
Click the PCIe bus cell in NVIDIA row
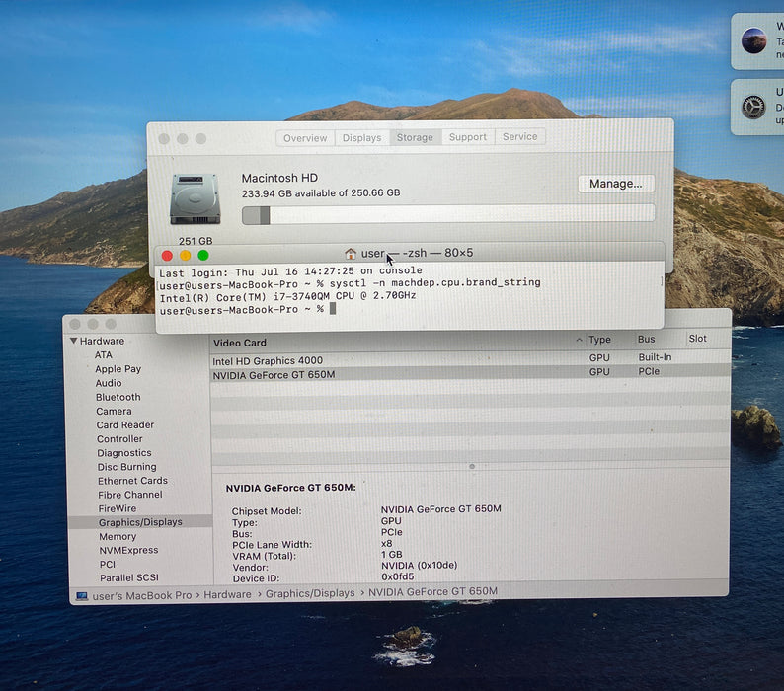(649, 371)
